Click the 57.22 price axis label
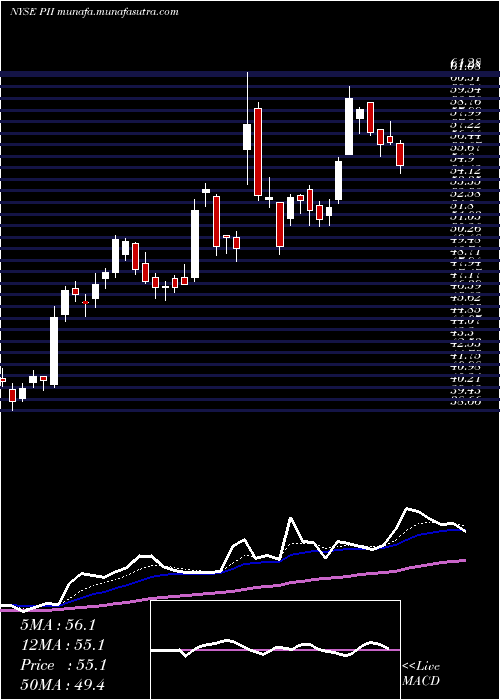Viewport: 500px width, 700px height. (465, 127)
